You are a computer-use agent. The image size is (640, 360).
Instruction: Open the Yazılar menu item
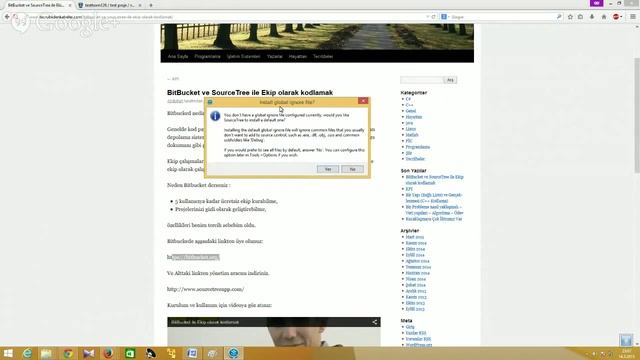[275, 56]
